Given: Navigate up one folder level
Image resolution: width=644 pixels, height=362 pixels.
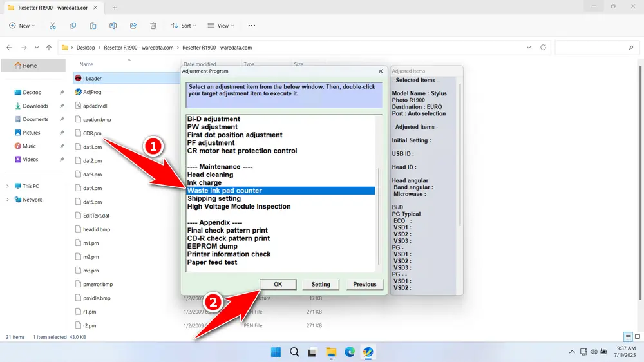Looking at the screenshot, I should coord(49,48).
